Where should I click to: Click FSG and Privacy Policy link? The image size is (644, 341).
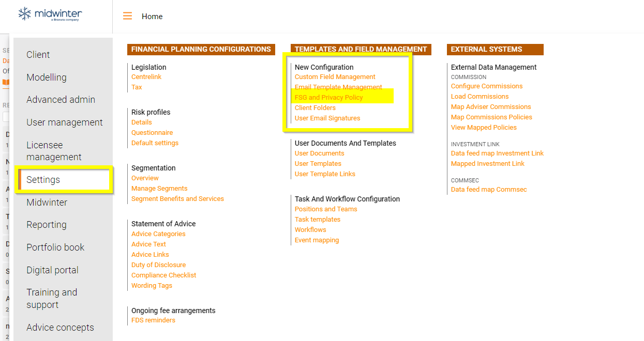coord(329,98)
